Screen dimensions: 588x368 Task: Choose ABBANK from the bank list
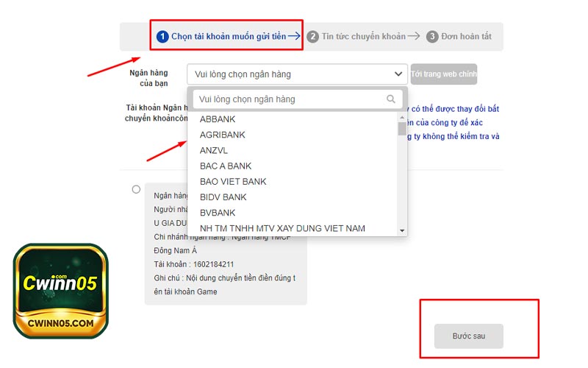pos(218,119)
